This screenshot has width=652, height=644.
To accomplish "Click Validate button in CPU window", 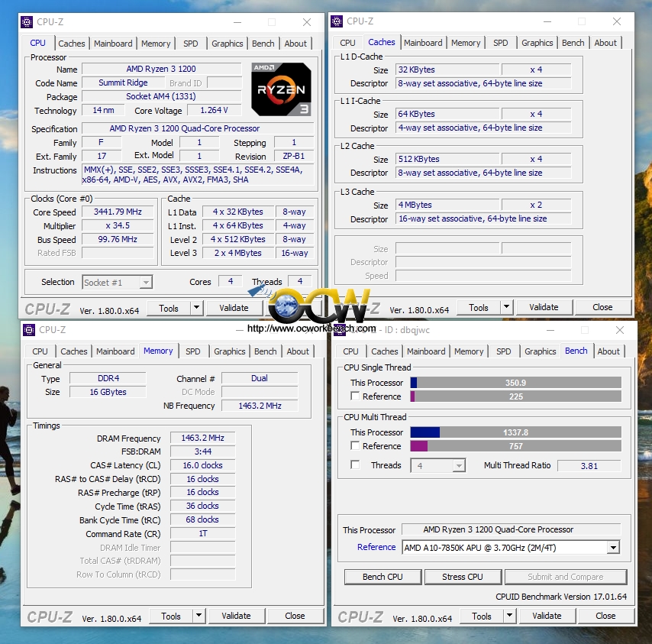I will coord(234,308).
